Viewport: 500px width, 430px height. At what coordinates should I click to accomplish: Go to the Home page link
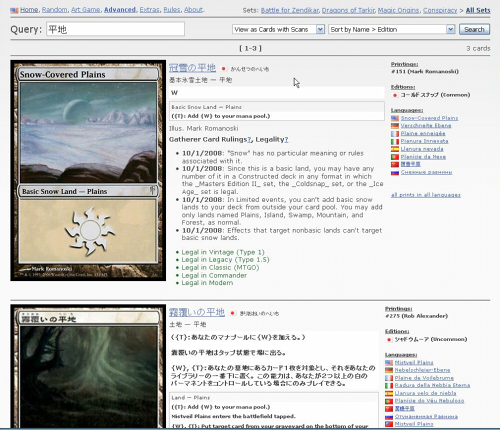coord(29,10)
